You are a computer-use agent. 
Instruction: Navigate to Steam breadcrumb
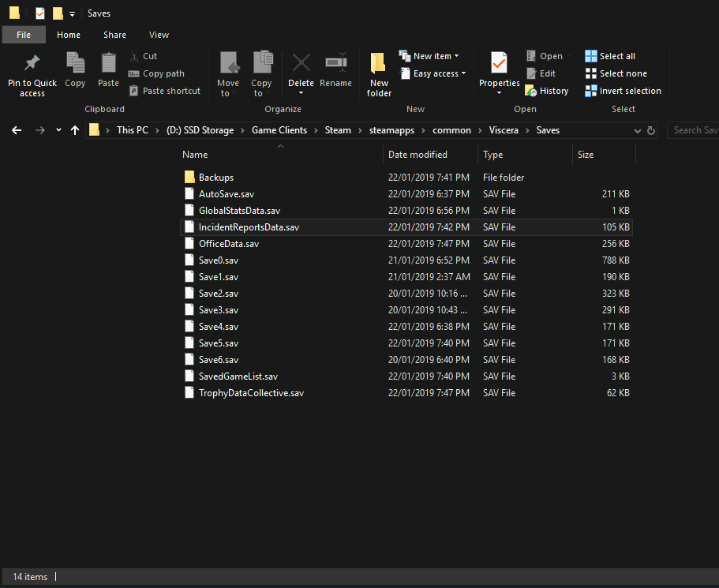pos(338,130)
